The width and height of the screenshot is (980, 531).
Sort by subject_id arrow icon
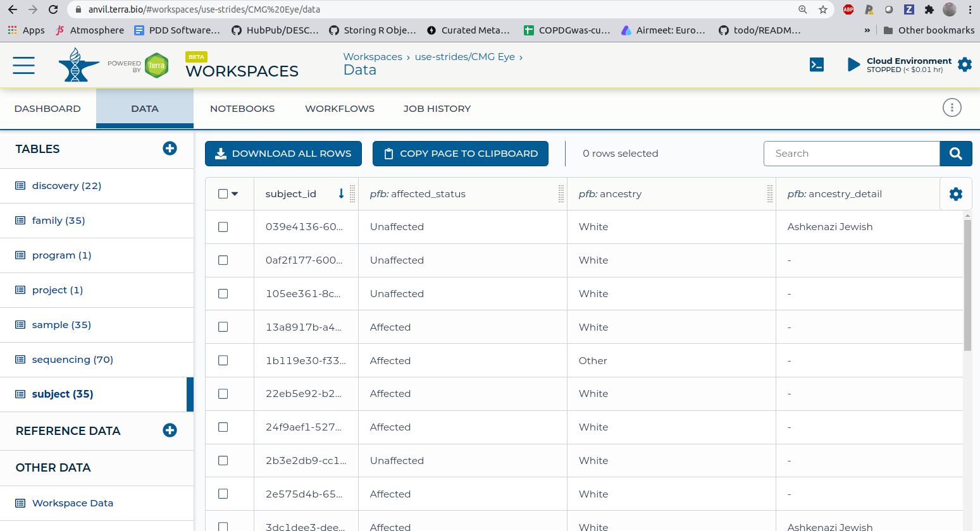342,193
